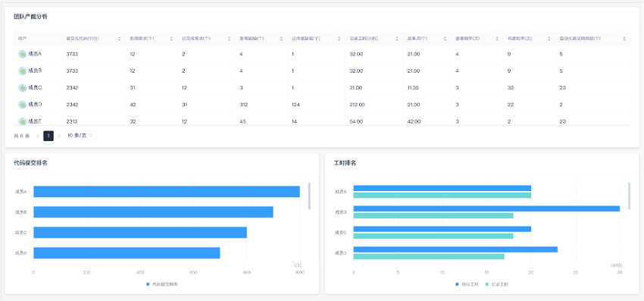Viewport: 644px width, 301px height.
Task: Toggle 记录工时 legend in 工时排名 chart
Action: point(497,284)
